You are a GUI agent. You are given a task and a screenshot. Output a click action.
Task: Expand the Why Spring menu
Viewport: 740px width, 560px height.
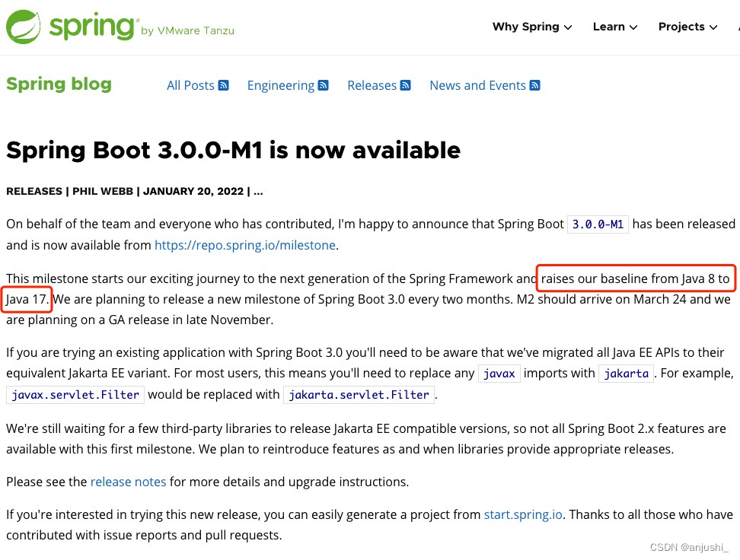[x=532, y=27]
